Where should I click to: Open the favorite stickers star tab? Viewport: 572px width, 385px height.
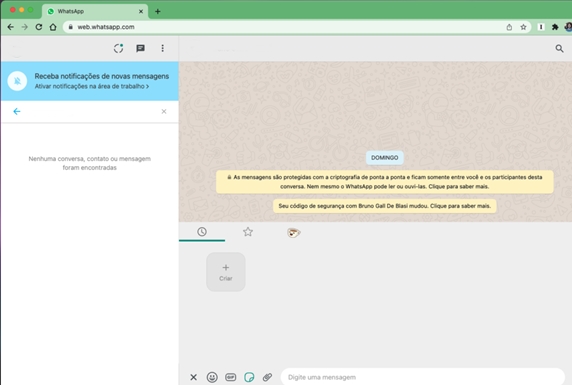[248, 232]
